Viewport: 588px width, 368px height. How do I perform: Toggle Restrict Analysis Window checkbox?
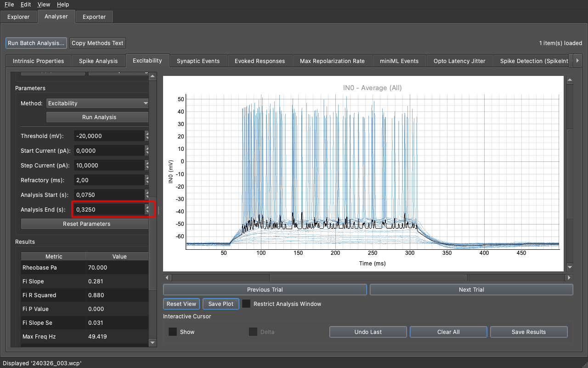247,304
